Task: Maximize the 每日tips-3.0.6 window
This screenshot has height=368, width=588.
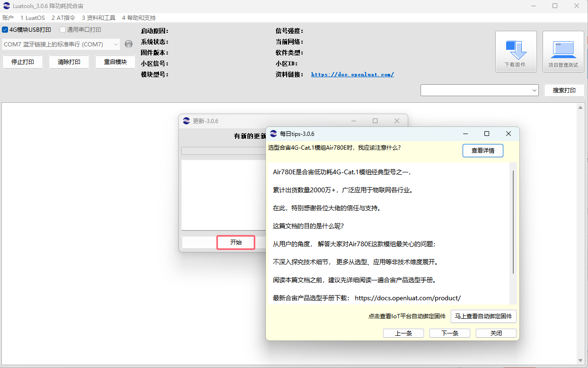Action: (x=487, y=134)
